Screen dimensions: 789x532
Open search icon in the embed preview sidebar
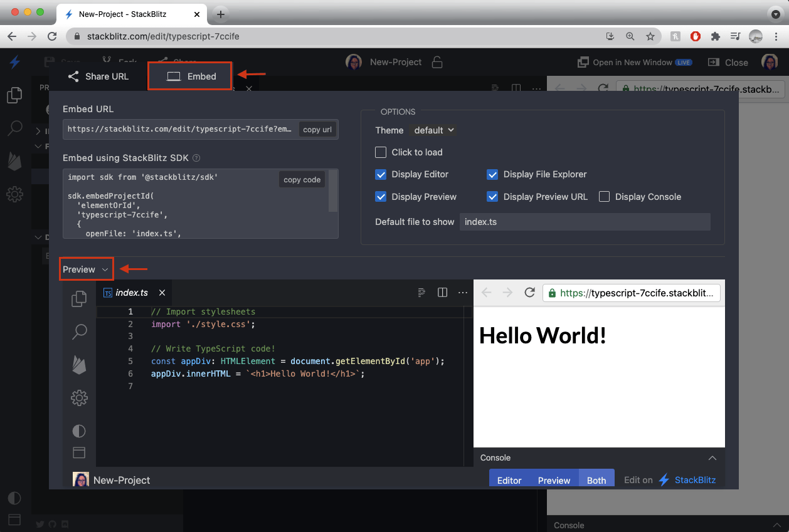point(80,331)
